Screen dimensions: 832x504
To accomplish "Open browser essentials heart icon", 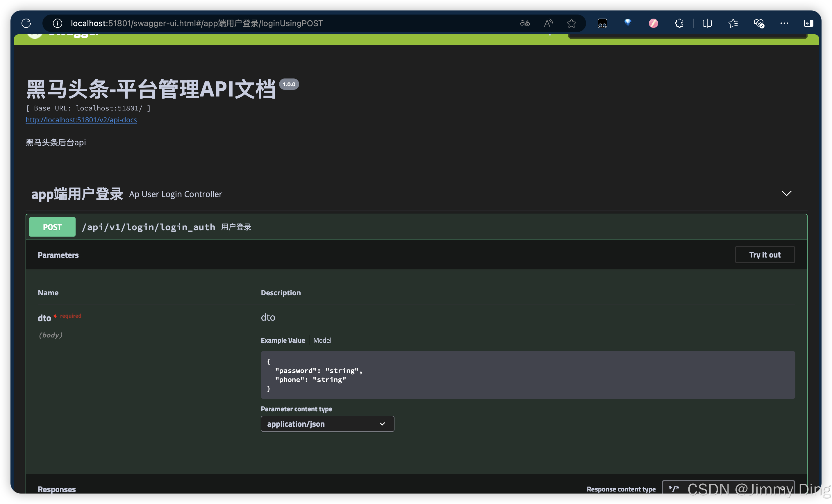I will point(759,23).
